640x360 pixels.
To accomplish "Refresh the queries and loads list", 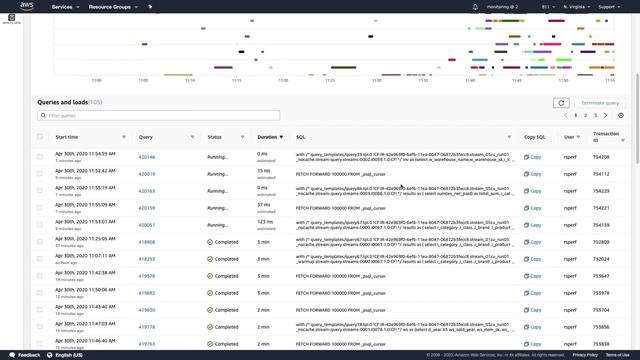I will [x=561, y=103].
